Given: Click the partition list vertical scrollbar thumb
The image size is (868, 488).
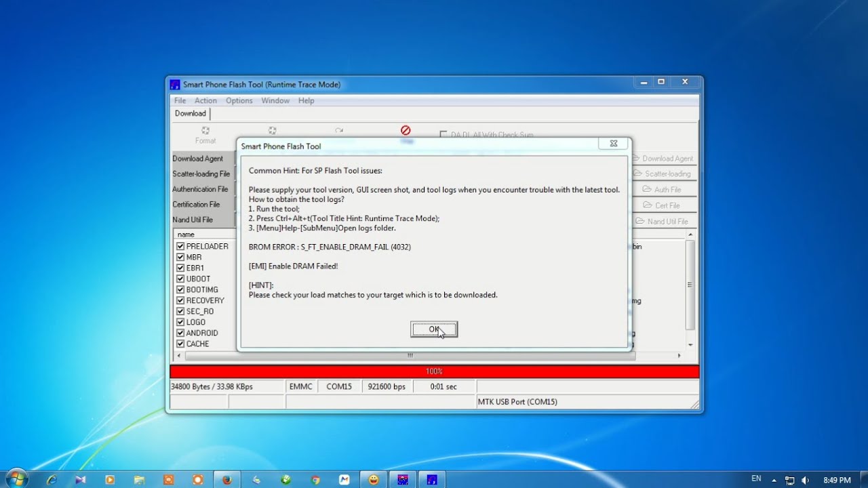Looking at the screenshot, I should (x=690, y=285).
